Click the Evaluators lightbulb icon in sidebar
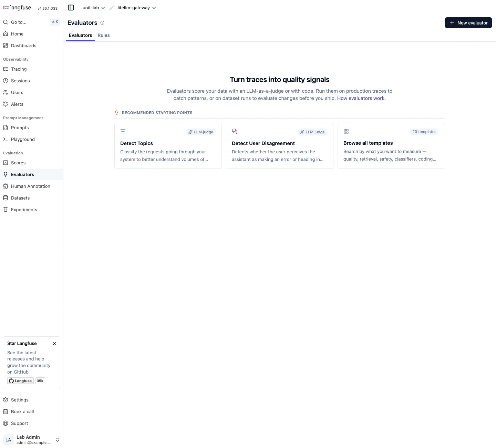 (x=6, y=174)
